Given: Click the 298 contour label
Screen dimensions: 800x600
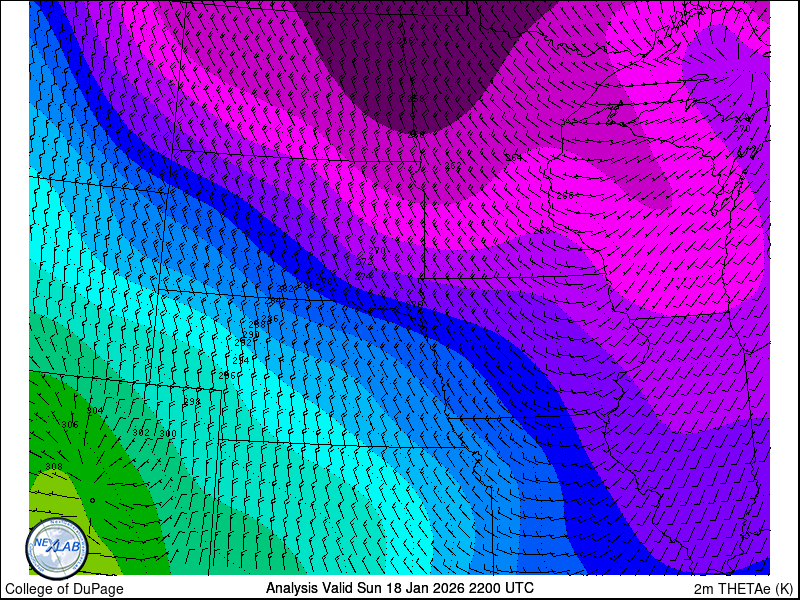Looking at the screenshot, I should pos(192,402).
